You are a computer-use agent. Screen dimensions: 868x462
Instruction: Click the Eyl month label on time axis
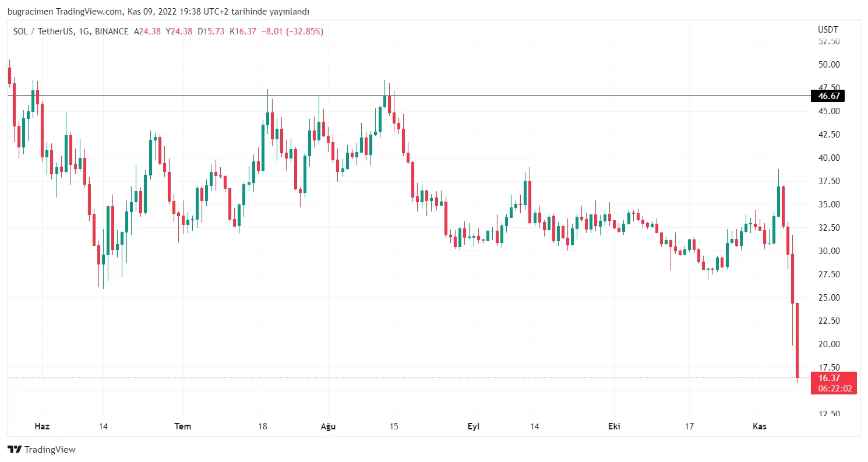[474, 426]
